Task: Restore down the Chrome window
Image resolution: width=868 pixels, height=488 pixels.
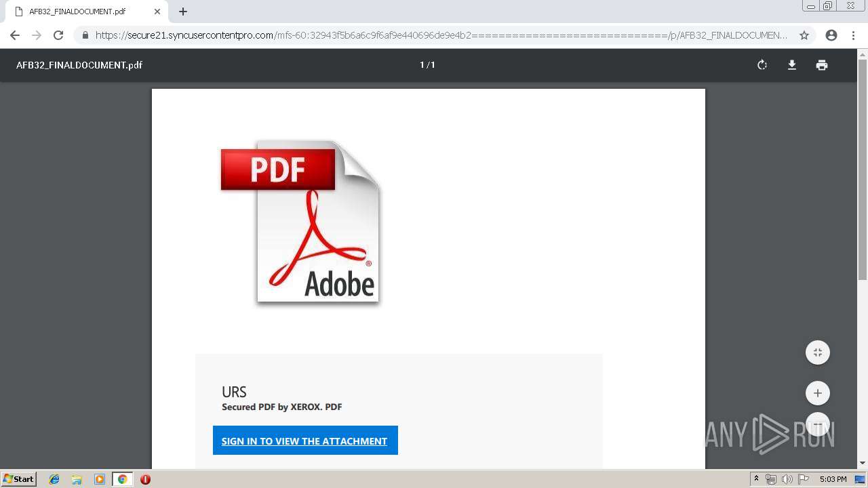Action: [x=828, y=6]
